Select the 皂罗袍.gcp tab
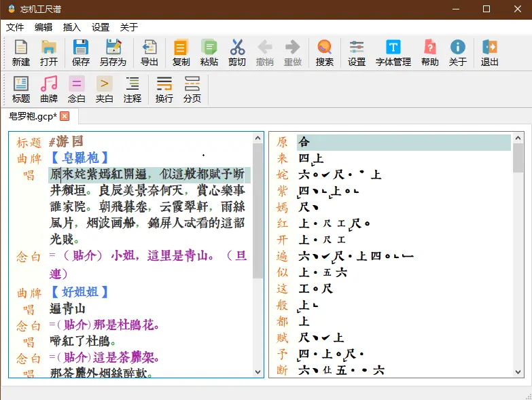Image resolution: width=532 pixels, height=400 pixels. [x=32, y=116]
